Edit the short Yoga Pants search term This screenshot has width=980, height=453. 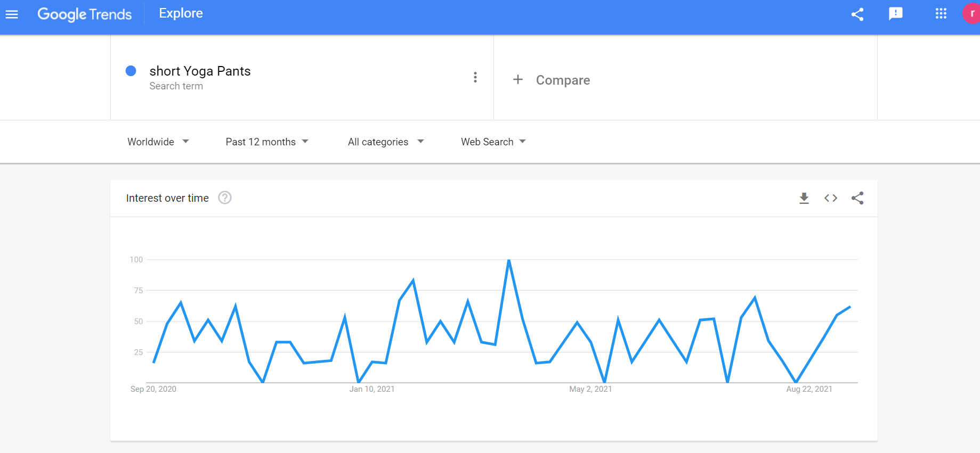[200, 71]
